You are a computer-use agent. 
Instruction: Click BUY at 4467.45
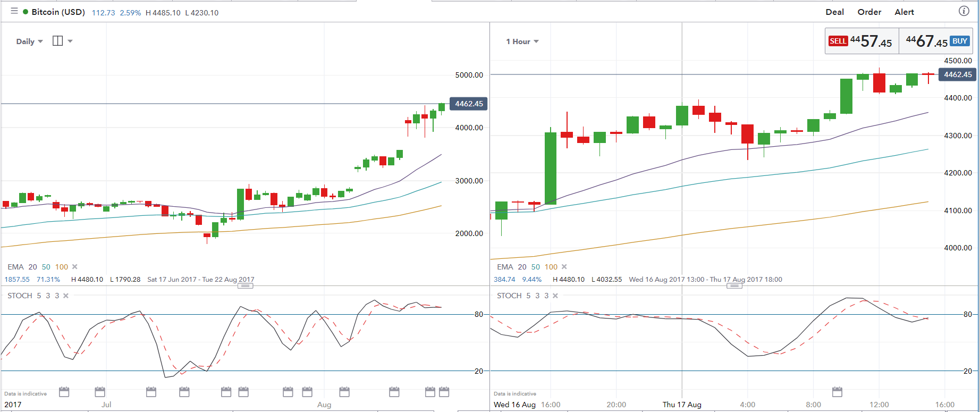(936, 41)
